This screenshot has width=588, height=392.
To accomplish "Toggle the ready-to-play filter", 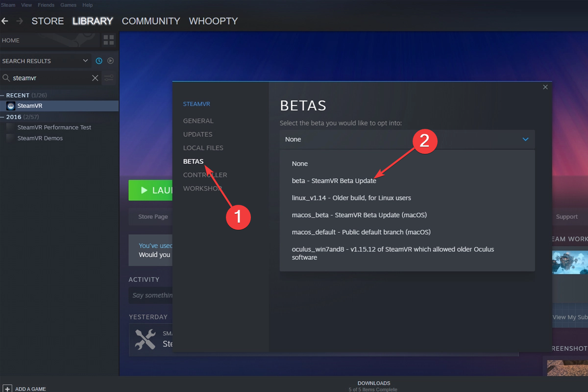I will 110,60.
